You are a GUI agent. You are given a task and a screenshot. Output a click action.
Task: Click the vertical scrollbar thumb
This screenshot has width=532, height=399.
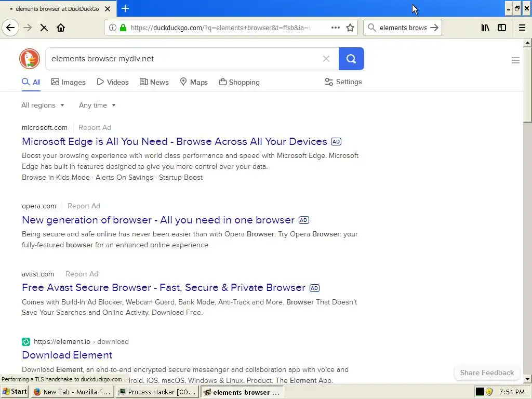click(x=527, y=85)
